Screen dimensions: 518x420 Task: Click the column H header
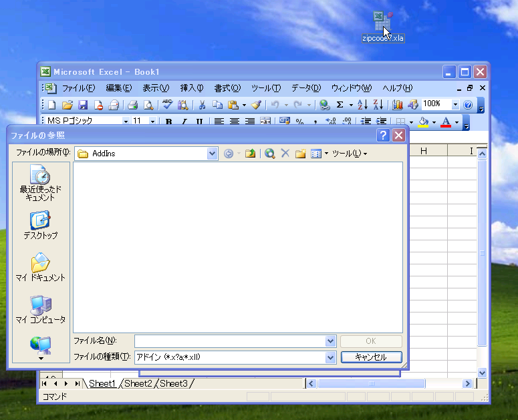[424, 151]
